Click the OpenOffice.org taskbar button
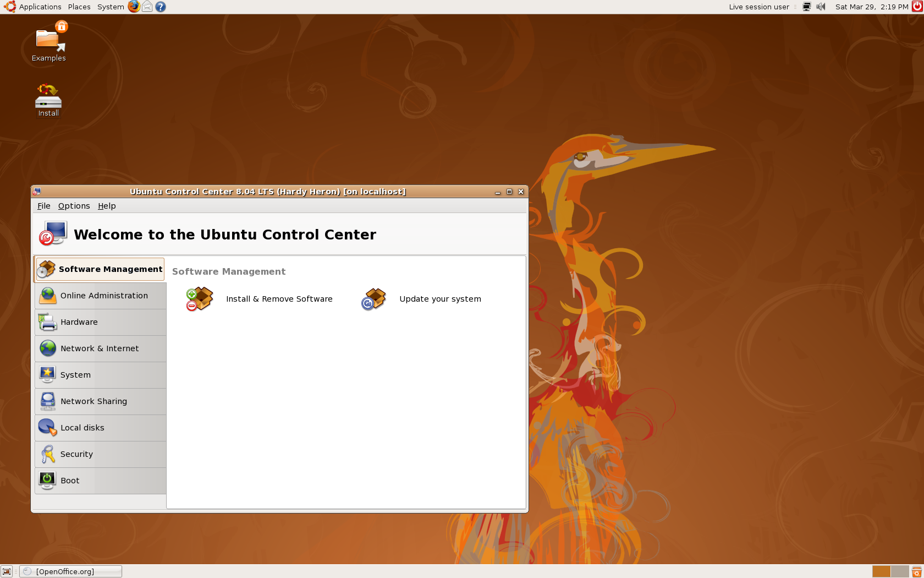924x578 pixels. click(71, 571)
